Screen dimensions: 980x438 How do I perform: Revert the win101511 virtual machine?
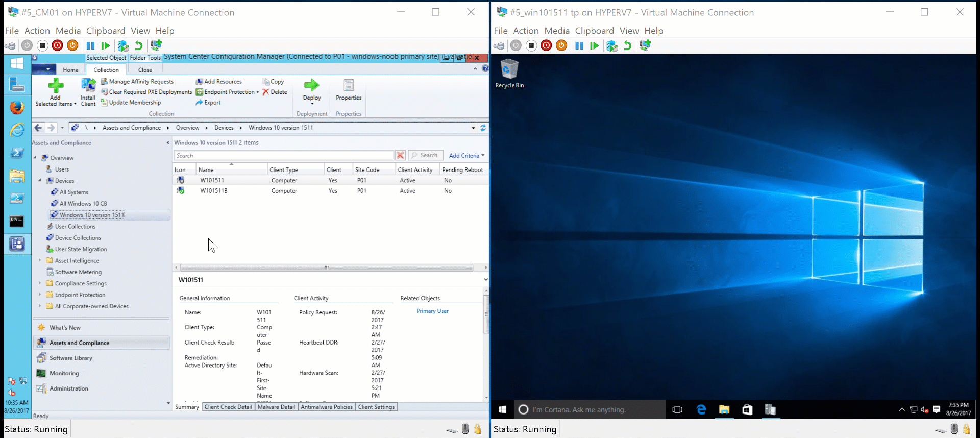click(627, 45)
